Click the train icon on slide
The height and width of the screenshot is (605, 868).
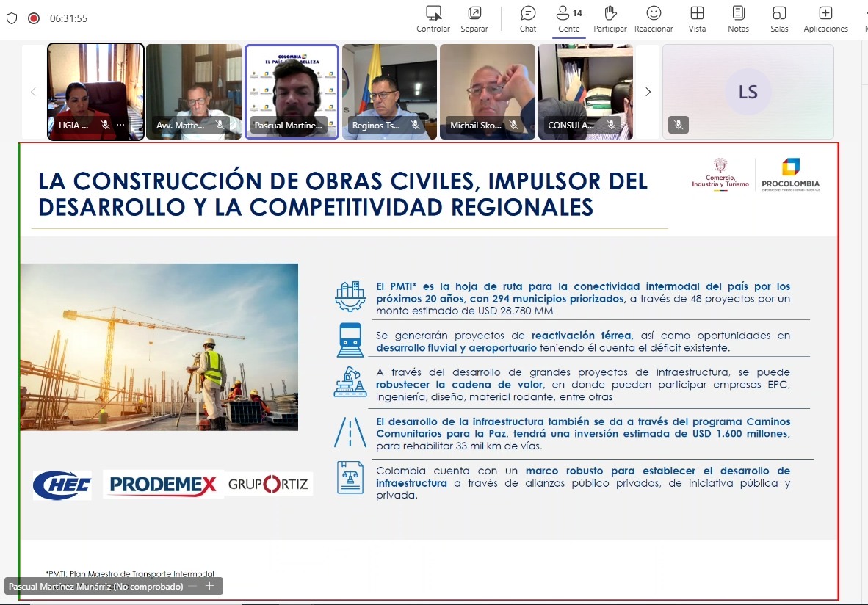tap(350, 340)
